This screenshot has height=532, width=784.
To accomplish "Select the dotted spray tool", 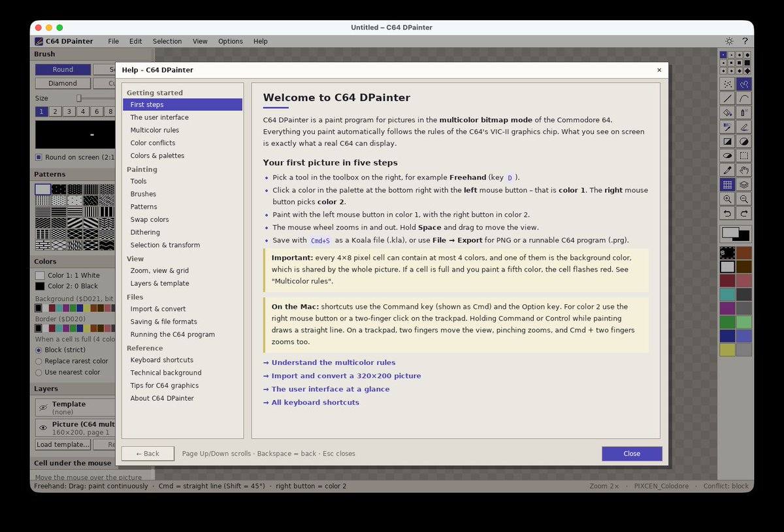I will (727, 84).
